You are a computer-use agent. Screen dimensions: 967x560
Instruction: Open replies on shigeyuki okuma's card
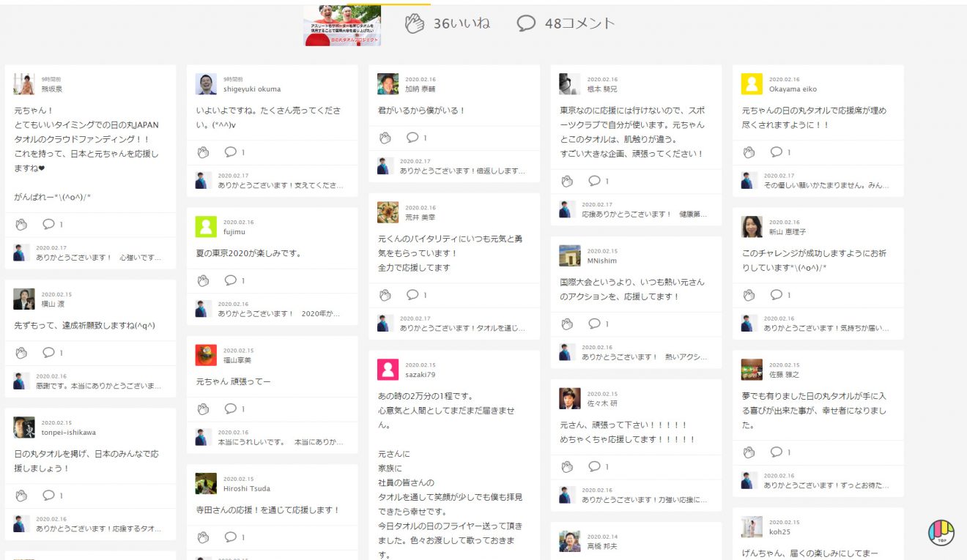[x=231, y=152]
